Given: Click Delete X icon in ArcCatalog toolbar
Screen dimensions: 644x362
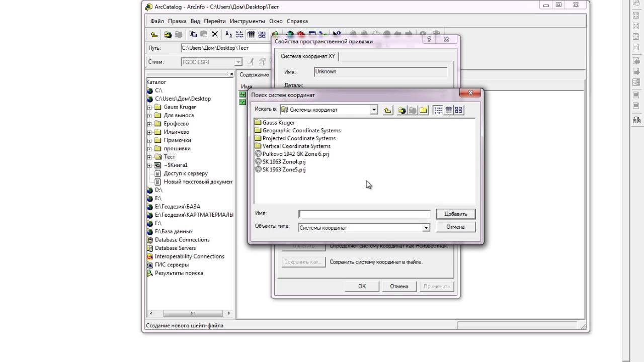Looking at the screenshot, I should click(x=215, y=35).
